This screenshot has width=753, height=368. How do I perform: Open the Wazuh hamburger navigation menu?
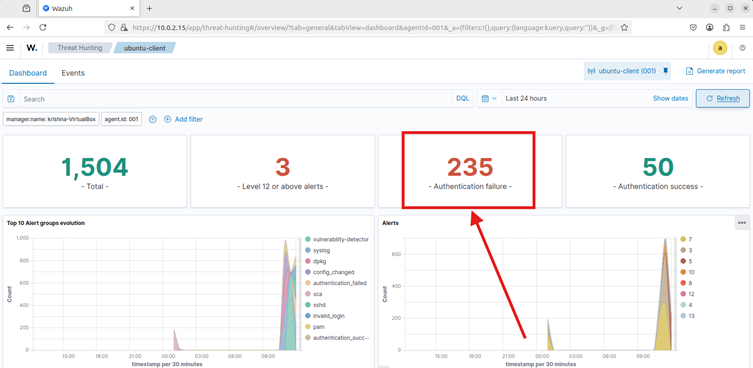pos(10,48)
